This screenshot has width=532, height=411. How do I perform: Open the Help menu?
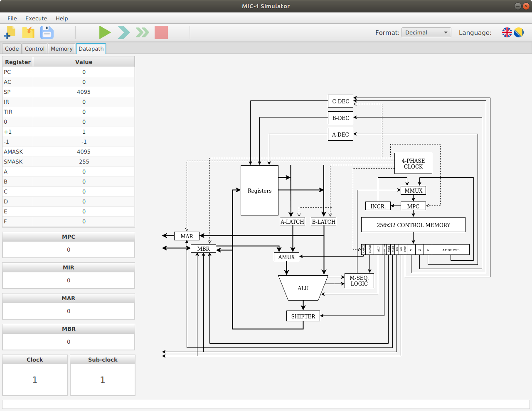[x=62, y=18]
